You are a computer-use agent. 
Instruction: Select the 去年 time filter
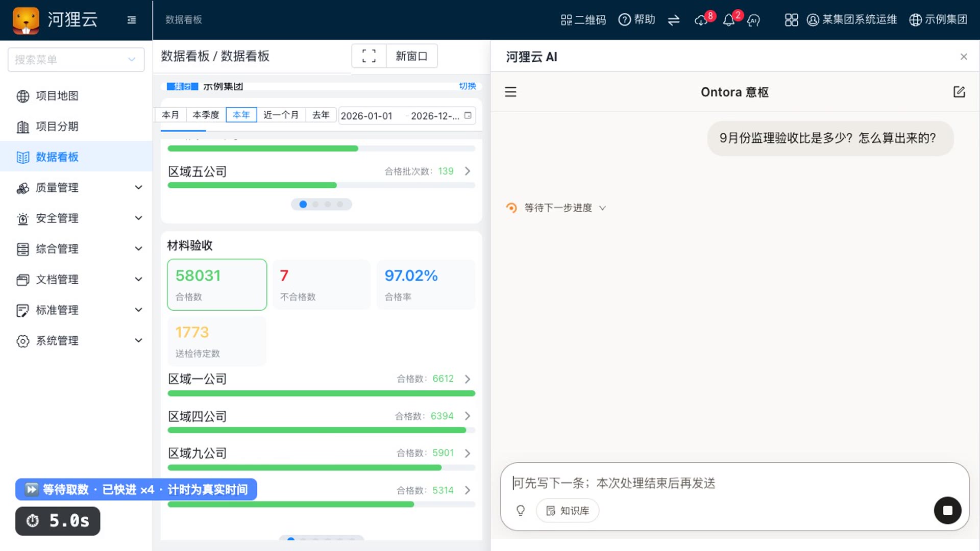(x=321, y=115)
